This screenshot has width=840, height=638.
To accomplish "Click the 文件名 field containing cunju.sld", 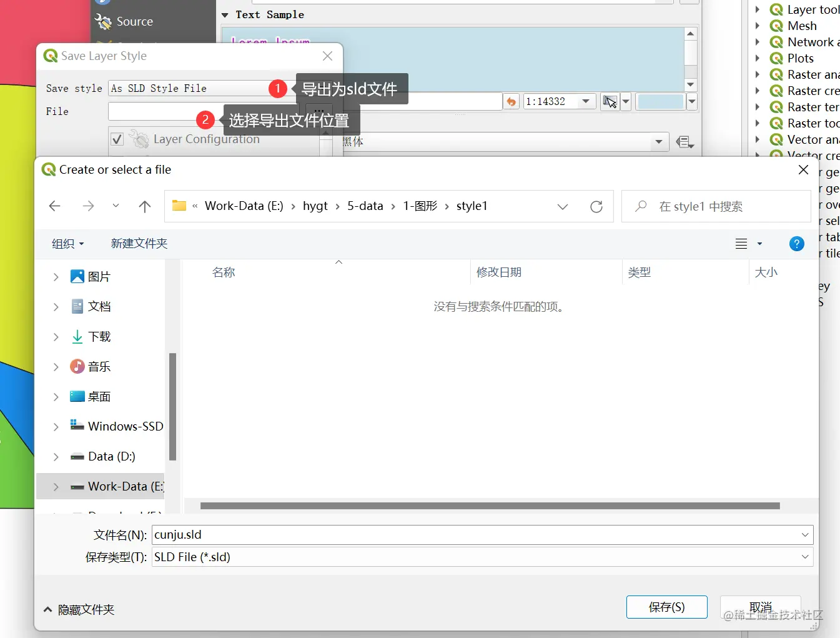I will click(476, 534).
